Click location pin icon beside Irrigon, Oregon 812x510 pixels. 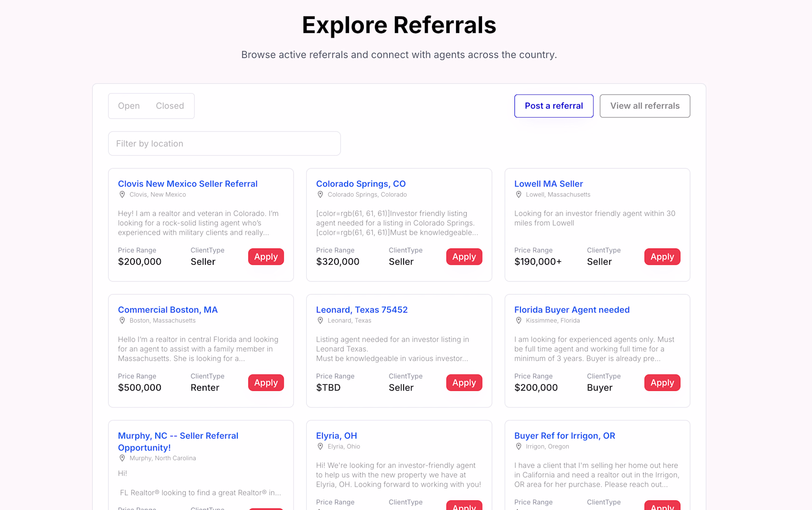pyautogui.click(x=519, y=446)
